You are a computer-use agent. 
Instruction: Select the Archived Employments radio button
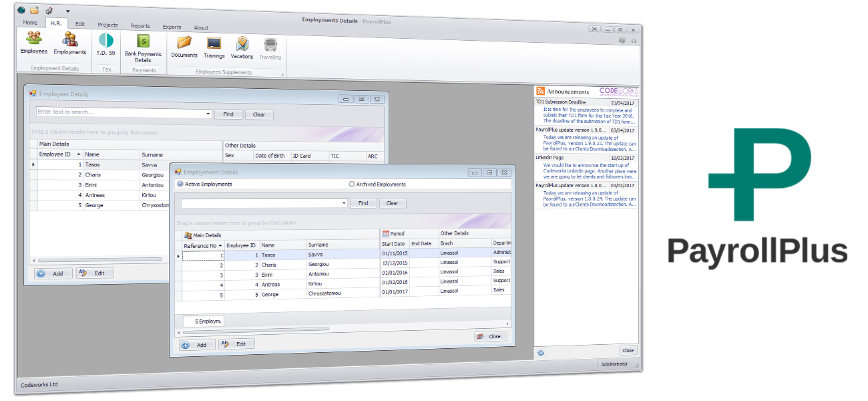[352, 184]
